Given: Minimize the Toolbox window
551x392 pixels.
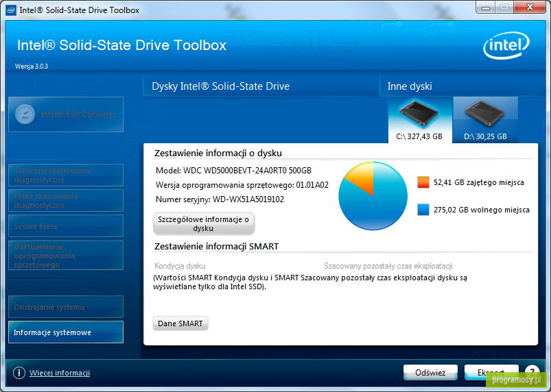Looking at the screenshot, I should (x=486, y=8).
